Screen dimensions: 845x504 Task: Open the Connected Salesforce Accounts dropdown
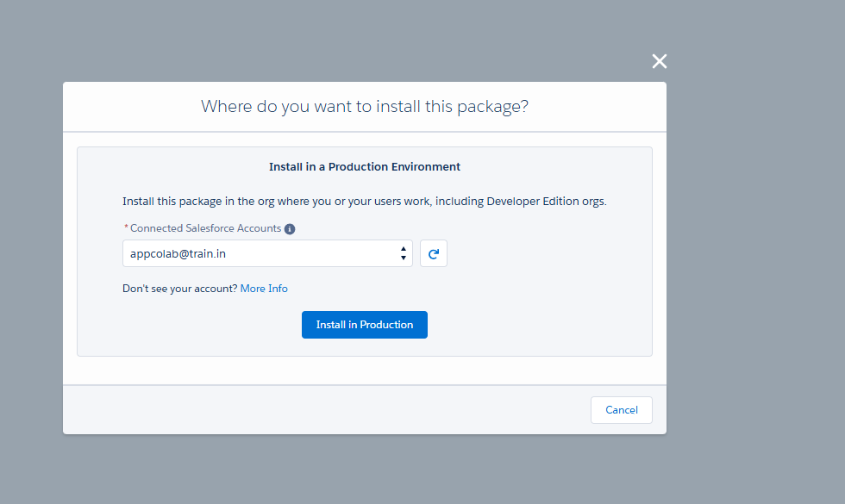tap(267, 253)
